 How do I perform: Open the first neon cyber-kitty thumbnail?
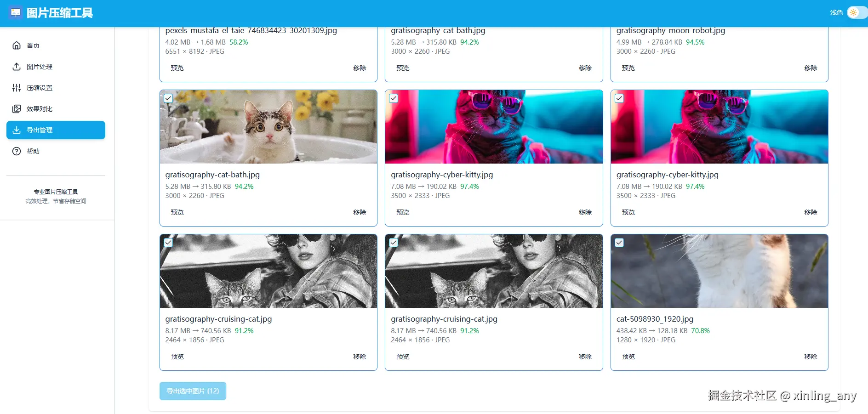click(494, 127)
